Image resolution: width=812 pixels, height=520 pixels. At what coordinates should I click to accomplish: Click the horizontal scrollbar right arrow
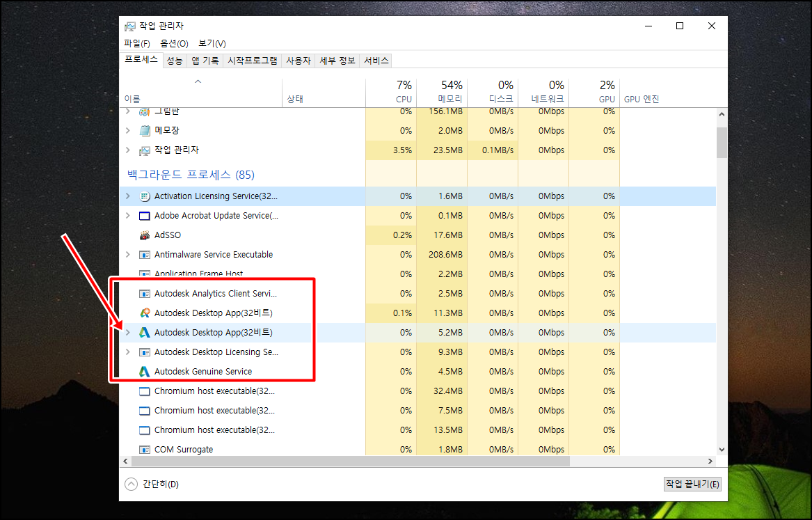pos(710,461)
